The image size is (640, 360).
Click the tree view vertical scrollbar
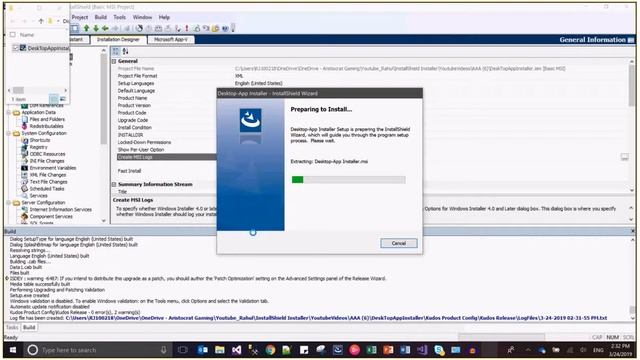[x=104, y=136]
